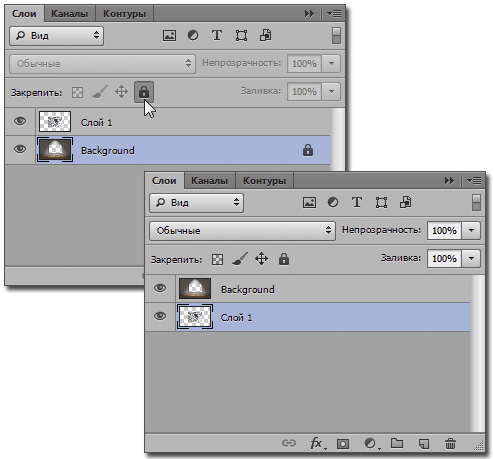
Task: Open Обычные blend mode dropdown in upper panel
Action: 102,64
